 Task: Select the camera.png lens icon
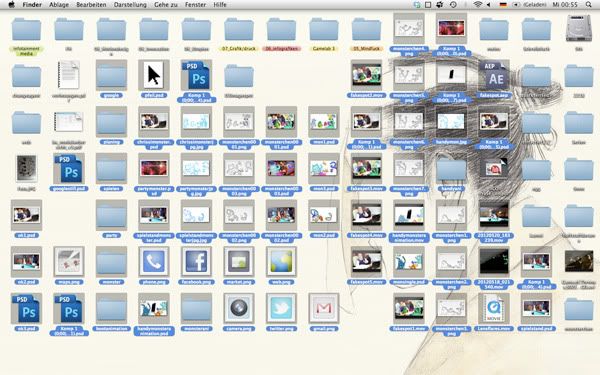238,308
